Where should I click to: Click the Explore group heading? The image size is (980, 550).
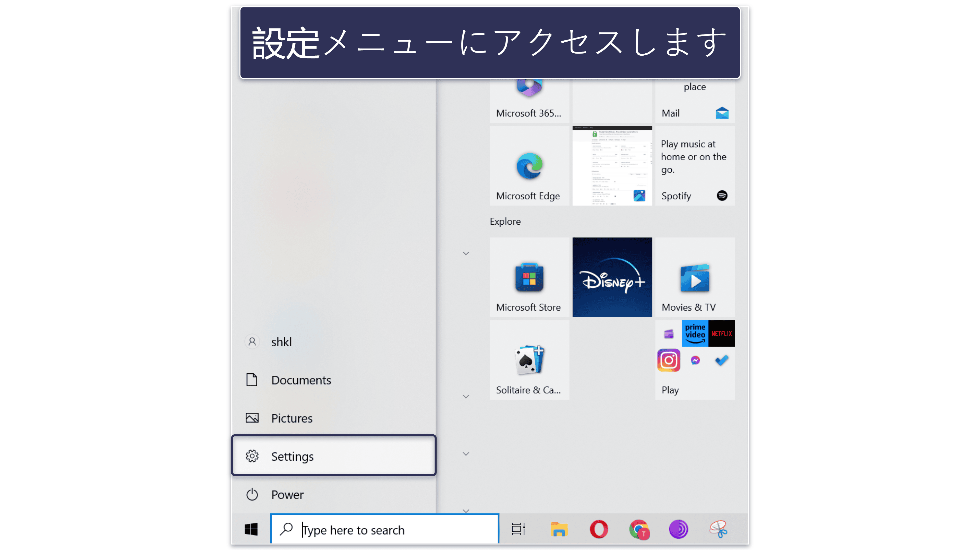(x=505, y=221)
